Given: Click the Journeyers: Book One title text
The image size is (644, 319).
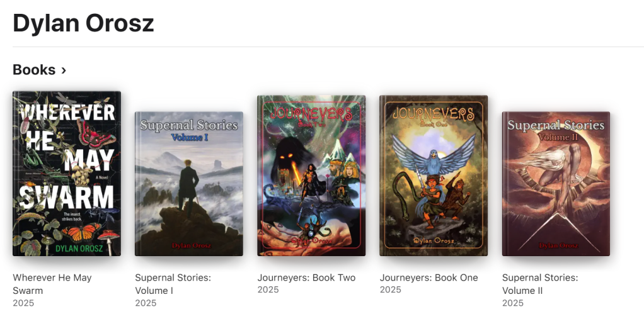Looking at the screenshot, I should pyautogui.click(x=428, y=277).
